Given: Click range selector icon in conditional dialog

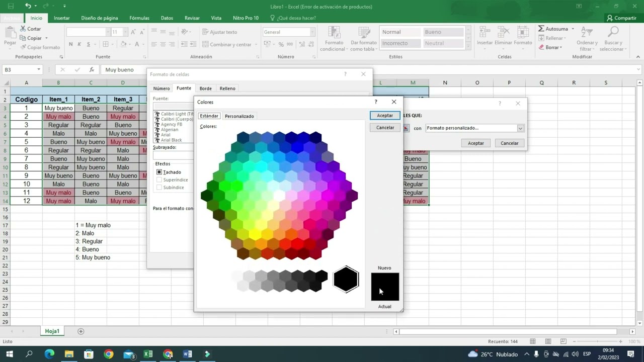Looking at the screenshot, I should click(x=406, y=128).
